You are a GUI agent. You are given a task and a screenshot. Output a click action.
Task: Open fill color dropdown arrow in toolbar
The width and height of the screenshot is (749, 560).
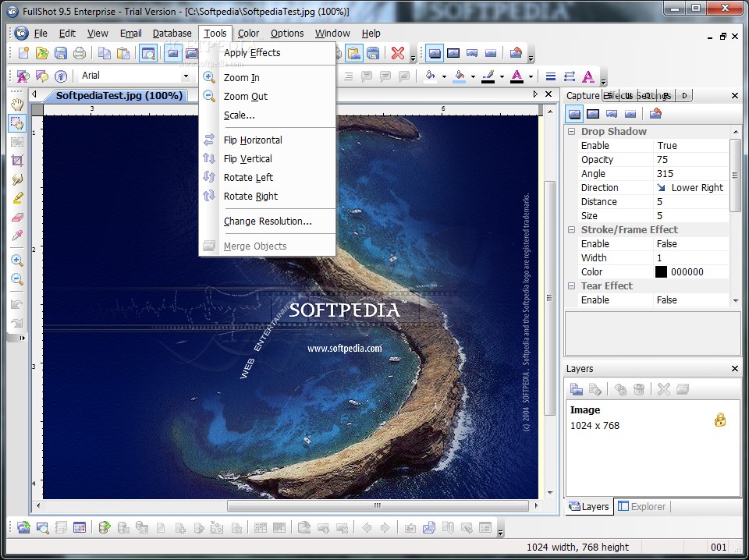click(444, 76)
